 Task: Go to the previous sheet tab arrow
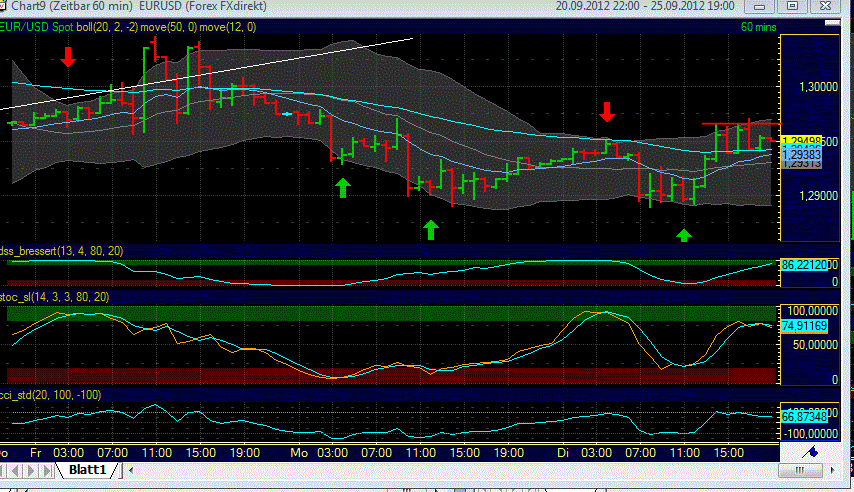(x=16, y=470)
